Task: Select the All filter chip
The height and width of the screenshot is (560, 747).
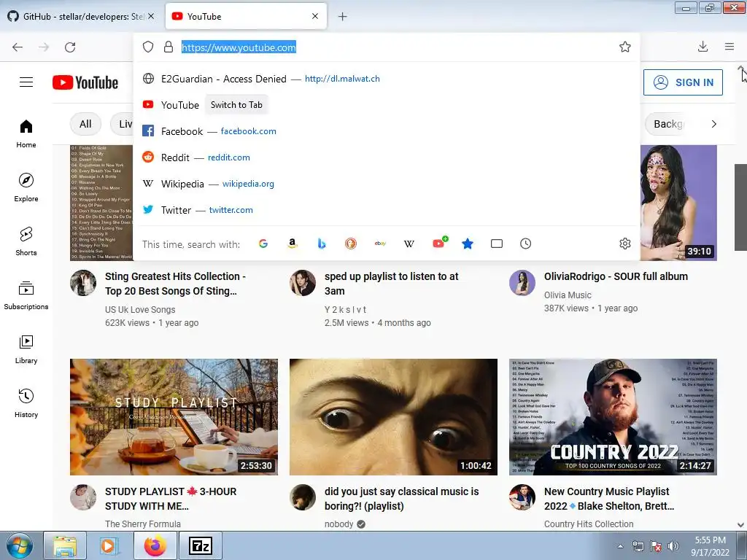Action: pos(85,124)
